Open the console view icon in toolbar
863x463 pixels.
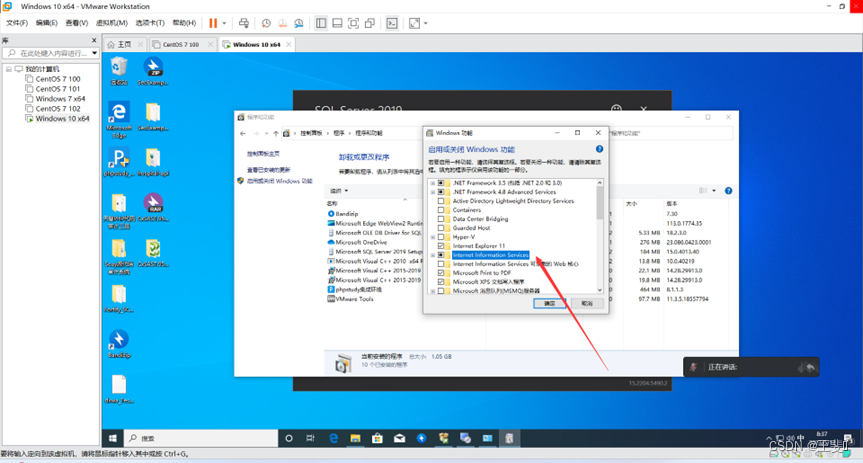[392, 23]
